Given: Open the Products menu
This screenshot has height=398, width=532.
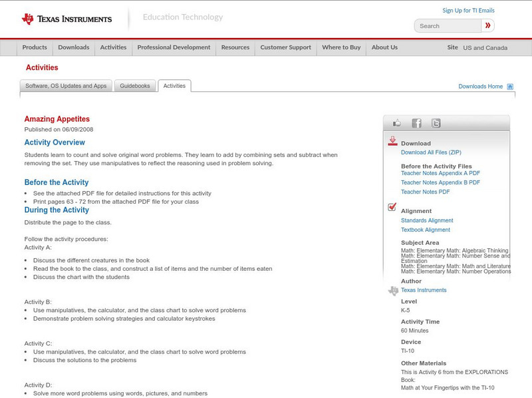Looking at the screenshot, I should click(x=35, y=47).
